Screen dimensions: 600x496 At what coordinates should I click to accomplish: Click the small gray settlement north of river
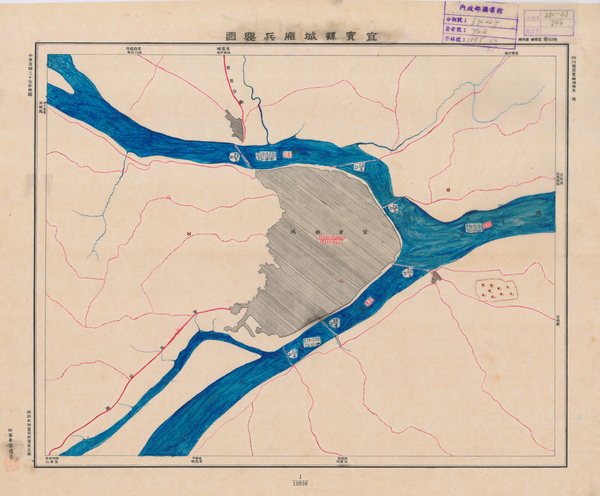click(236, 127)
